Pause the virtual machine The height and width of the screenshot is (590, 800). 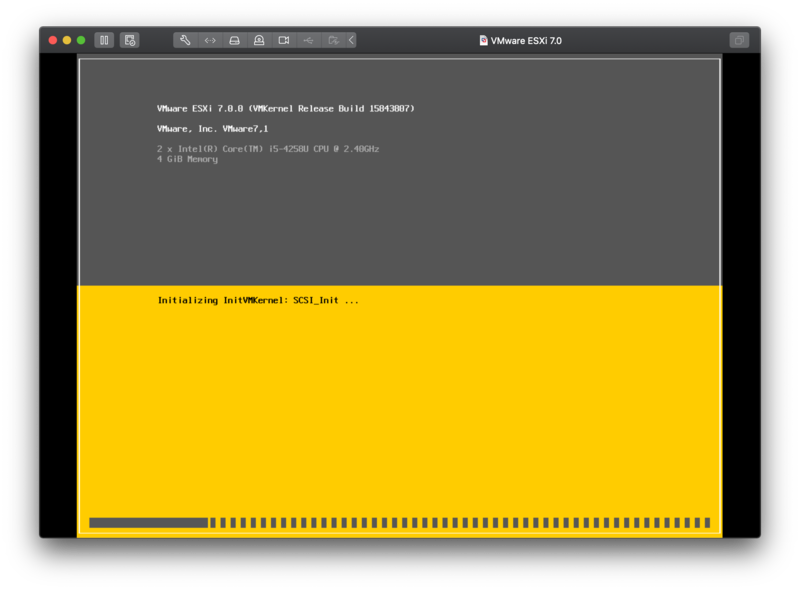click(104, 40)
